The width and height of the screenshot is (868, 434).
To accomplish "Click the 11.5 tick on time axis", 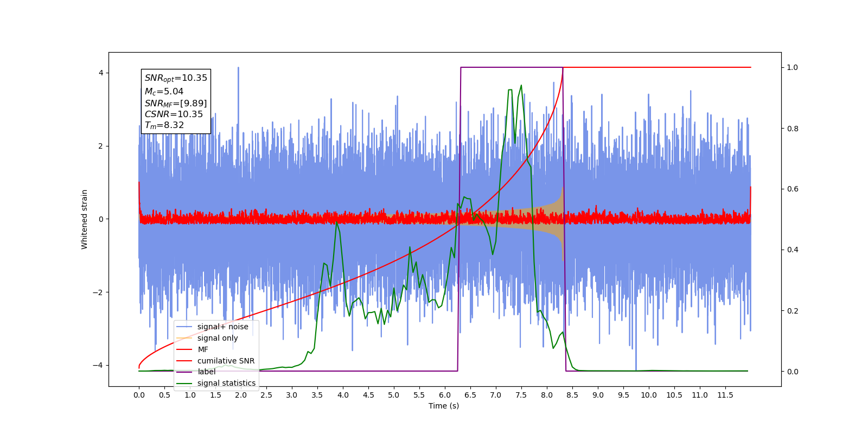I will 725,395.
